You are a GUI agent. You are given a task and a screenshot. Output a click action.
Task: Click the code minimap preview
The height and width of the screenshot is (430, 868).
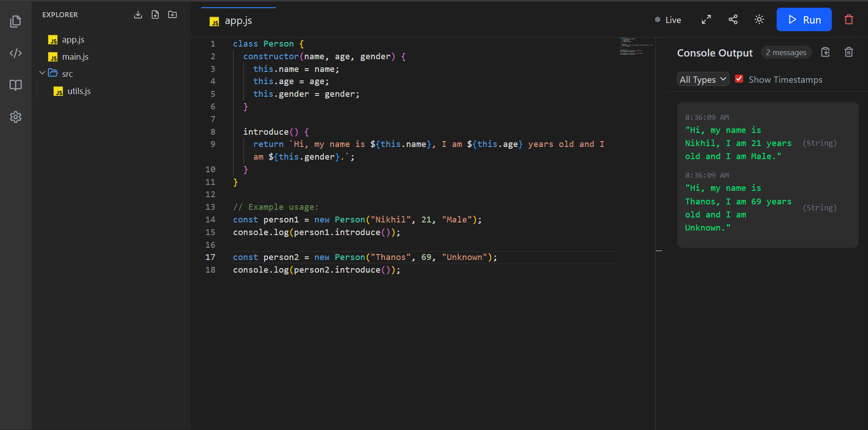tap(636, 47)
